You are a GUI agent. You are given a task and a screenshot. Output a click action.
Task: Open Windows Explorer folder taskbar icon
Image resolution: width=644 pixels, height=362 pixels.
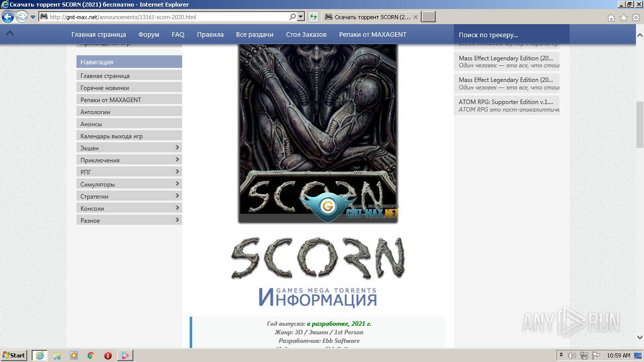coord(57,355)
